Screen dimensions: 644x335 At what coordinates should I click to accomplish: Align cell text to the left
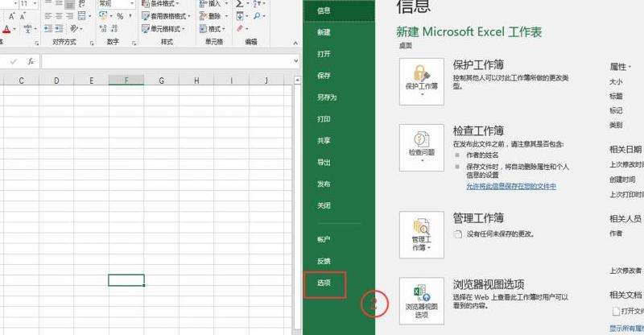click(x=48, y=16)
